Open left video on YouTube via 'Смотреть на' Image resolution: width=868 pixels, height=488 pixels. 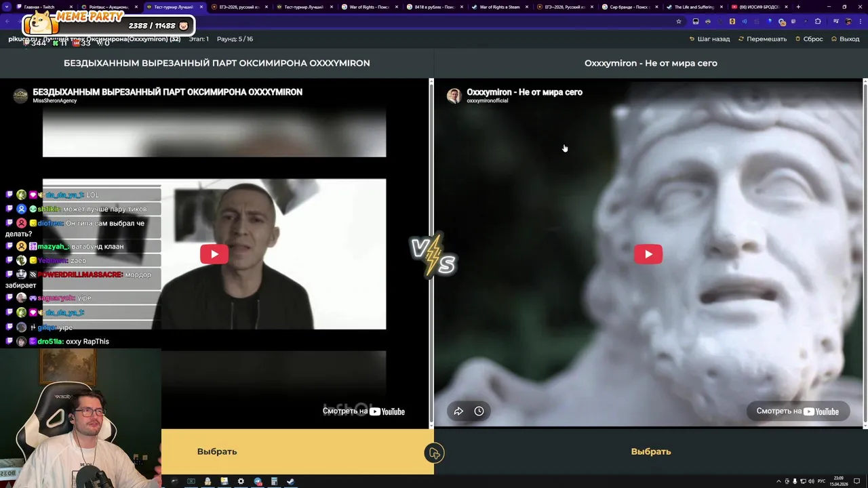[363, 411]
